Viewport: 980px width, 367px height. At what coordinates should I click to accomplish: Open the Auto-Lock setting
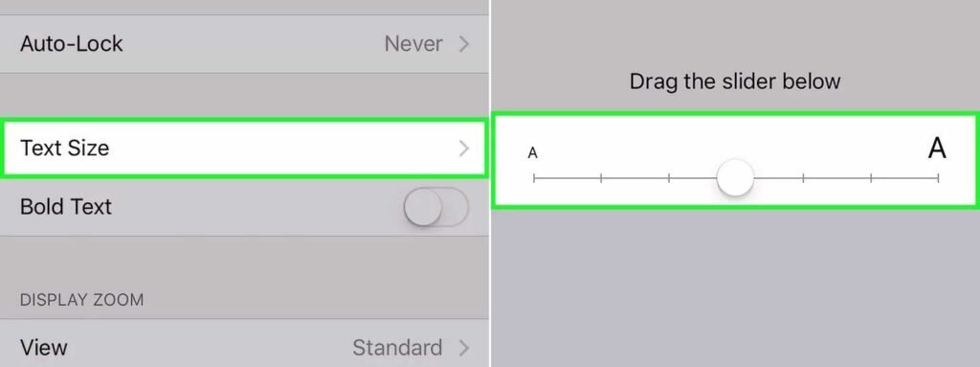244,44
